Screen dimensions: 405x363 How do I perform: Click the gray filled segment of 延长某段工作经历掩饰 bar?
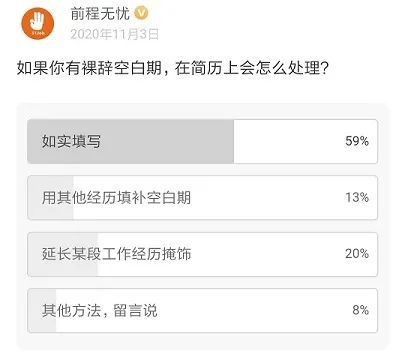(63, 254)
